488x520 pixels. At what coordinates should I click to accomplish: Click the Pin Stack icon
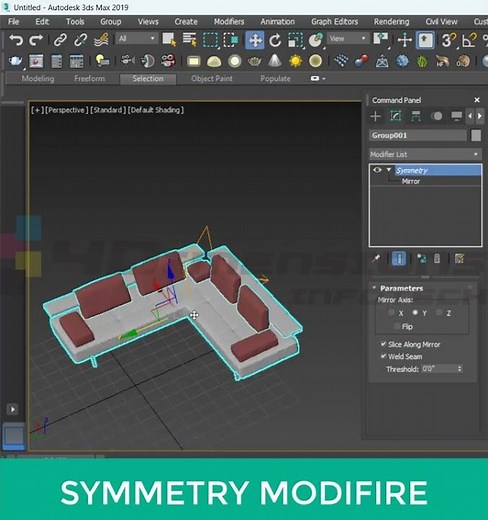377,258
